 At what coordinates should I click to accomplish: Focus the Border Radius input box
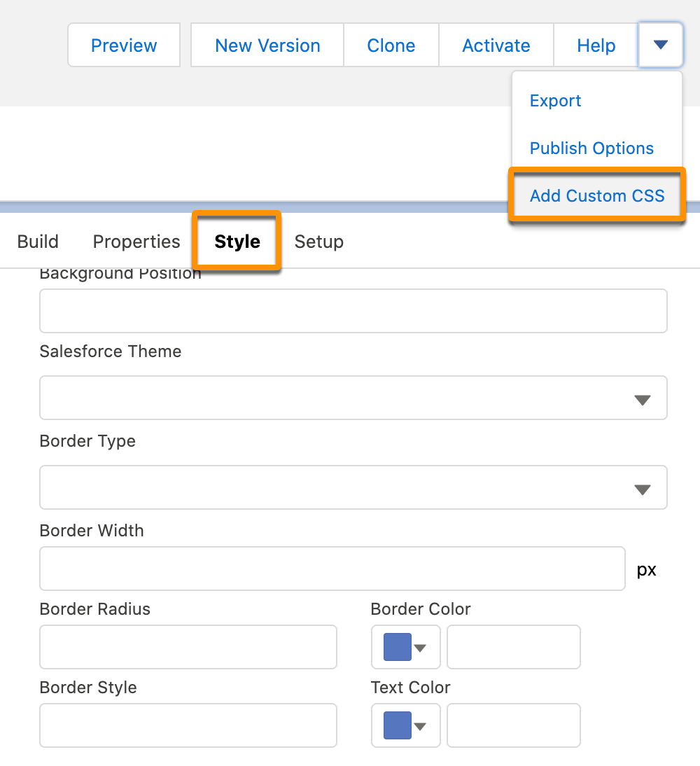coord(188,647)
